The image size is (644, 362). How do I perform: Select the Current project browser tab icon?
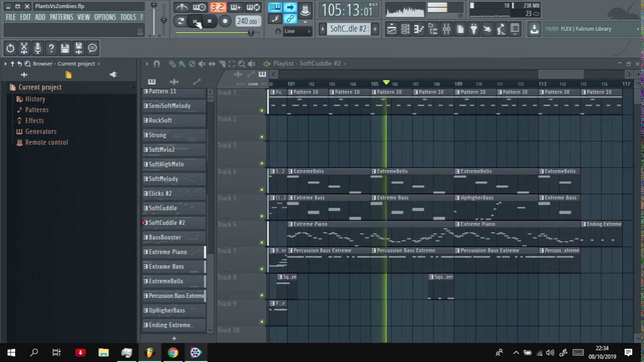point(68,75)
